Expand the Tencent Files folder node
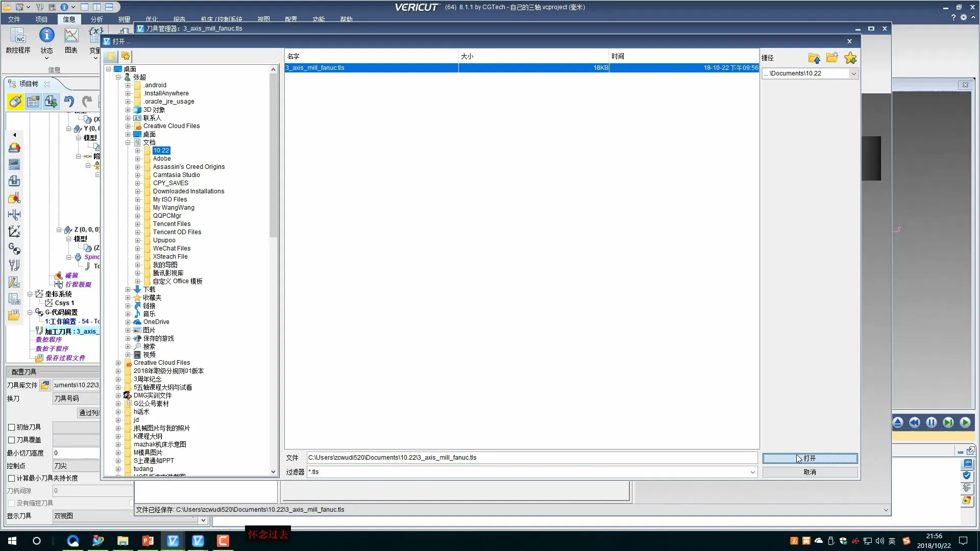 [x=137, y=224]
